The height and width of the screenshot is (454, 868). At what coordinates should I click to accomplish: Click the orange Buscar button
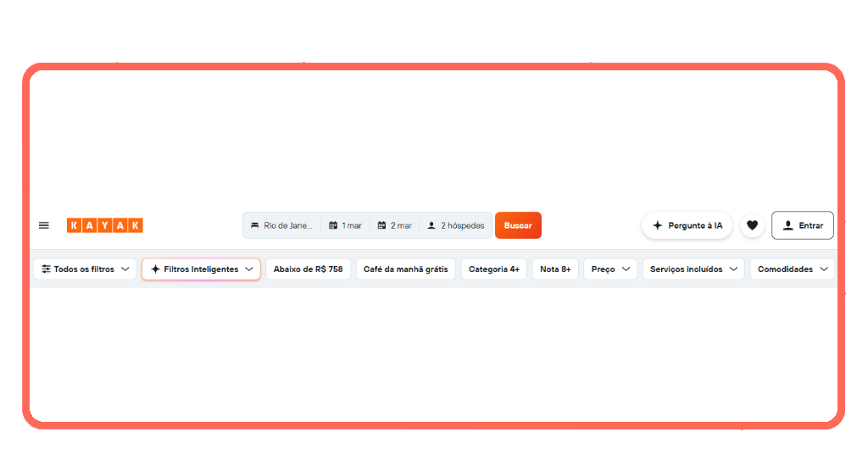coord(518,225)
